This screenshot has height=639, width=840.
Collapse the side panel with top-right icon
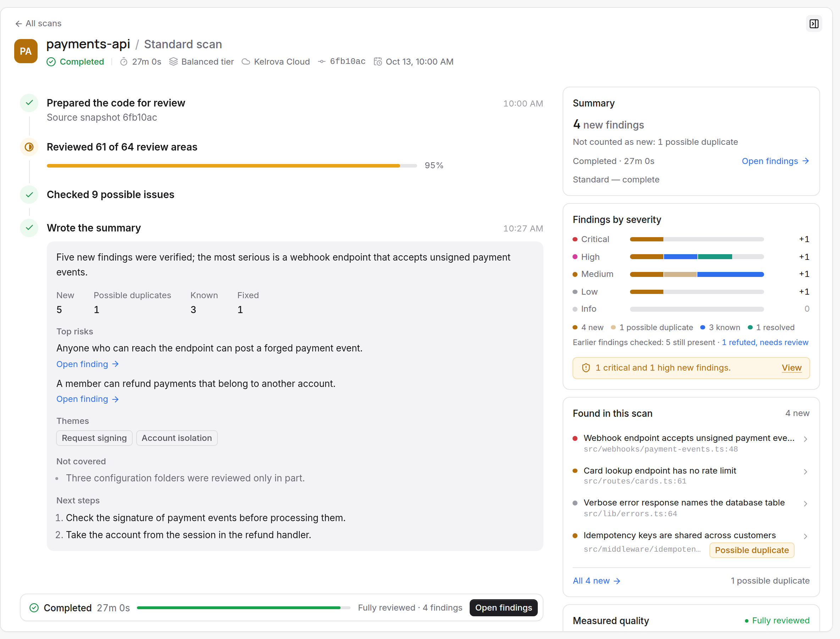[x=814, y=23]
